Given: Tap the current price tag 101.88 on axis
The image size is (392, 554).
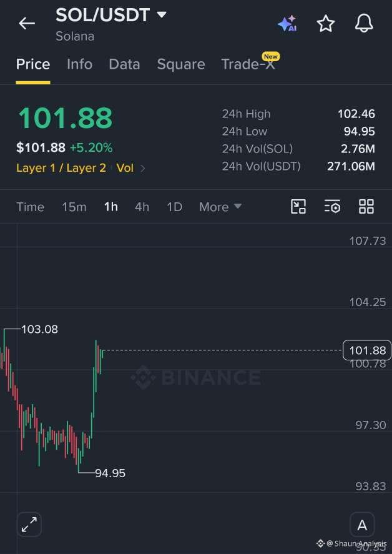Looking at the screenshot, I should click(x=367, y=350).
